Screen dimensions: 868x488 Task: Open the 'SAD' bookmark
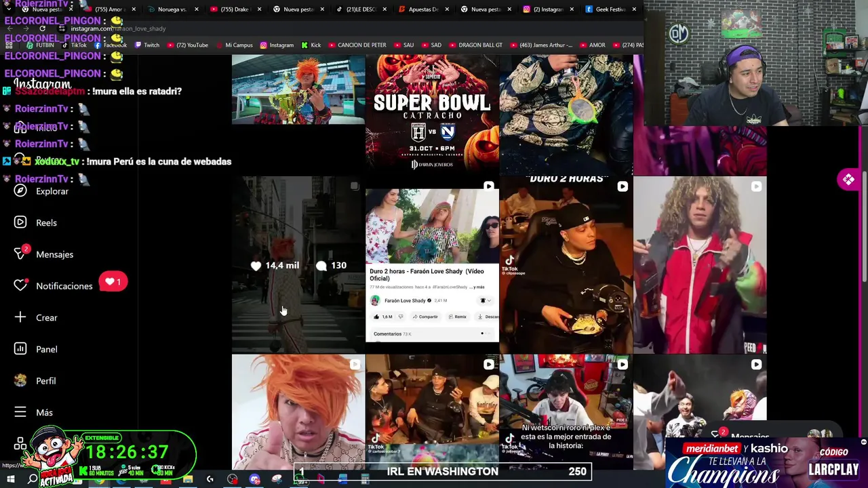[431, 45]
